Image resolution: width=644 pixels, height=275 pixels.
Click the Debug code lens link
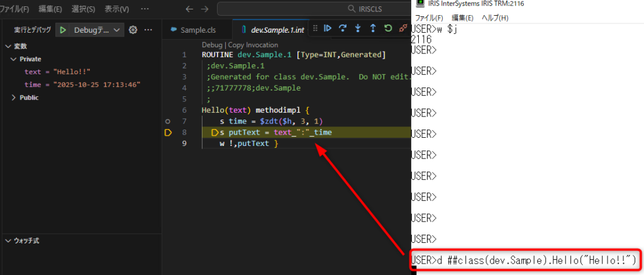click(212, 45)
